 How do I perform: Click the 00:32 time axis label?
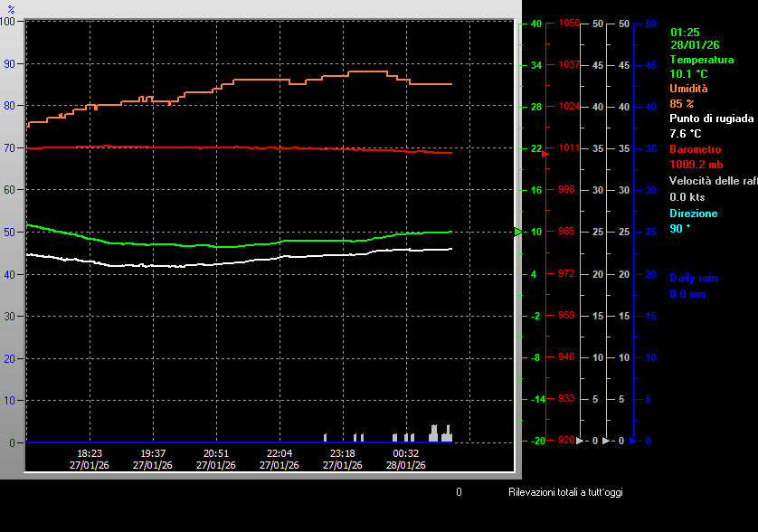[405, 453]
